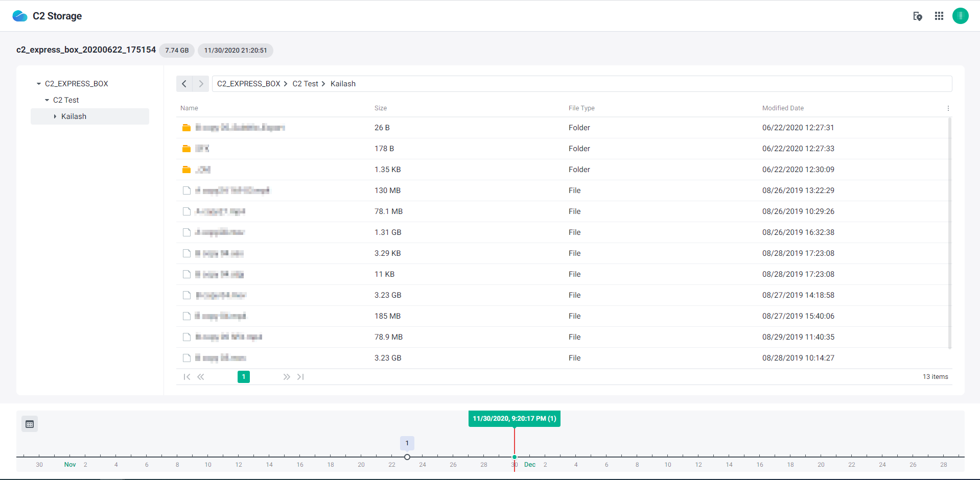Click the C2 Storage logo icon
Image resolution: width=980 pixels, height=480 pixels.
[x=19, y=16]
